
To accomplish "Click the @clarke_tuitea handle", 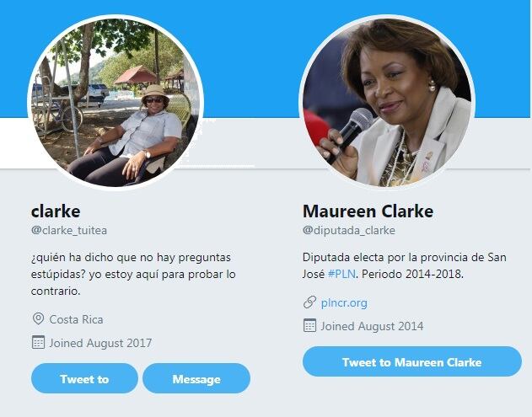I will tap(69, 231).
